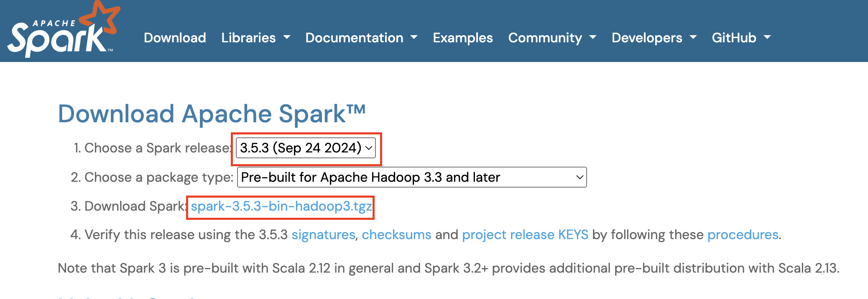The width and height of the screenshot is (868, 299).
Task: Open the procedures link
Action: coord(743,235)
